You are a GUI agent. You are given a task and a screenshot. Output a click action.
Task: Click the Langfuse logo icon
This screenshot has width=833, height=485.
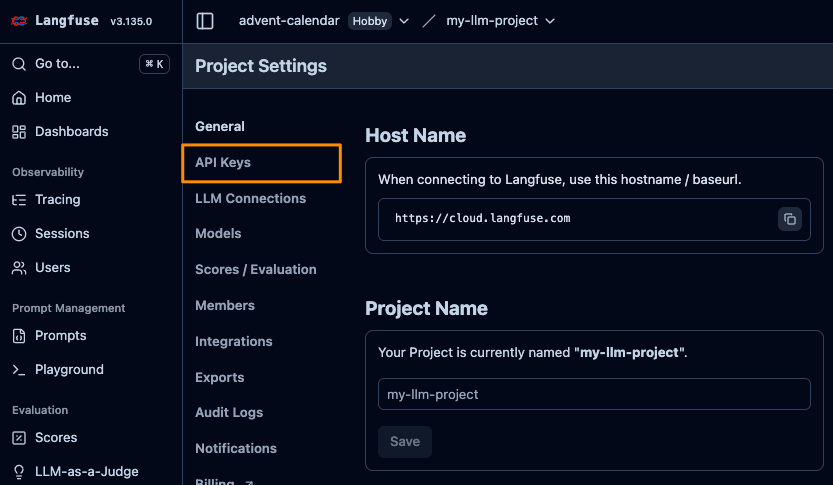(18, 20)
